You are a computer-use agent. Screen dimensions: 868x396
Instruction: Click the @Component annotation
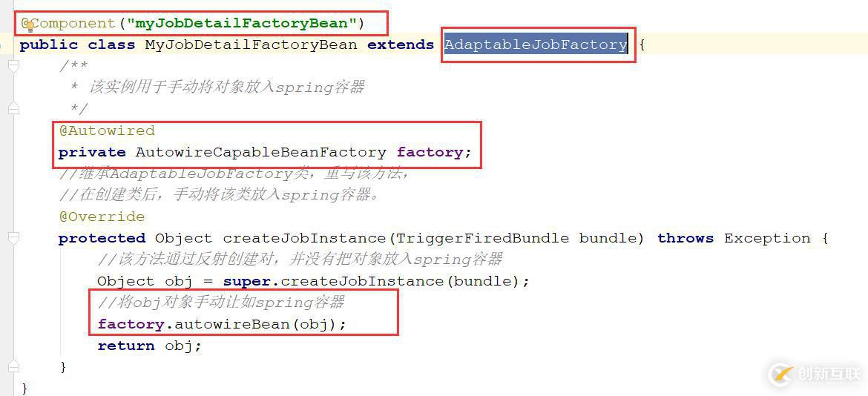coord(68,23)
